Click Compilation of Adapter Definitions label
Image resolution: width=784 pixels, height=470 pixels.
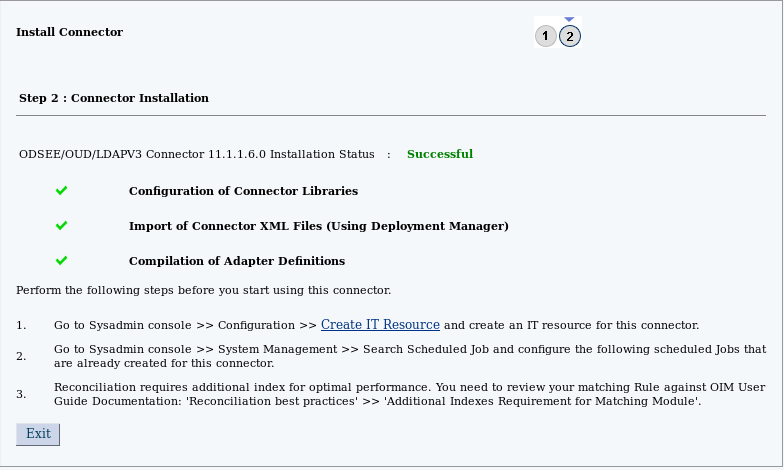point(237,261)
